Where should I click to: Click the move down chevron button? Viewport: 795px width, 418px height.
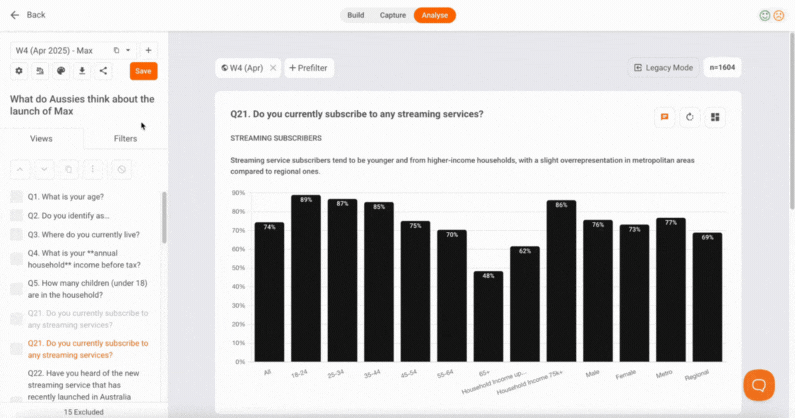coord(44,169)
